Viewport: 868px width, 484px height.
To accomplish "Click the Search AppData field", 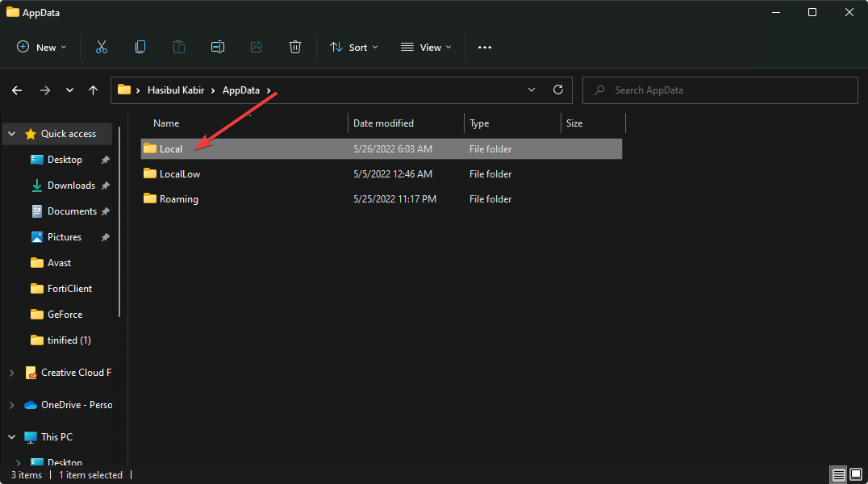I will click(726, 90).
